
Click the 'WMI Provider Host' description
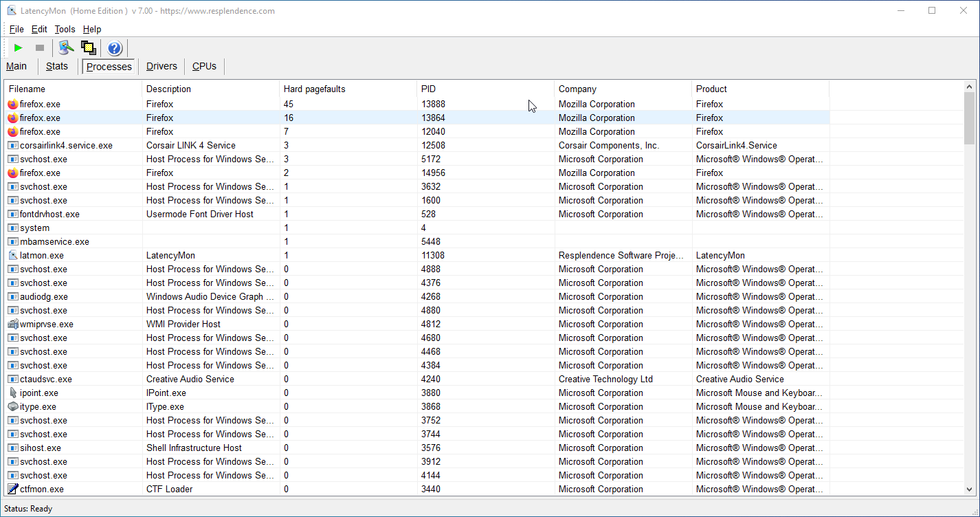(x=183, y=324)
